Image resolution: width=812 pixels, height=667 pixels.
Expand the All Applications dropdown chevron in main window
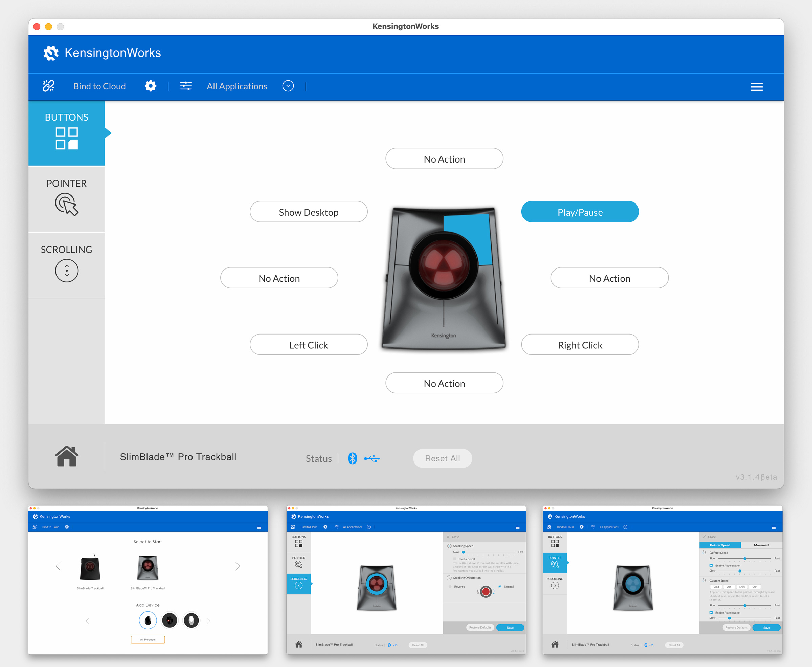pos(288,86)
